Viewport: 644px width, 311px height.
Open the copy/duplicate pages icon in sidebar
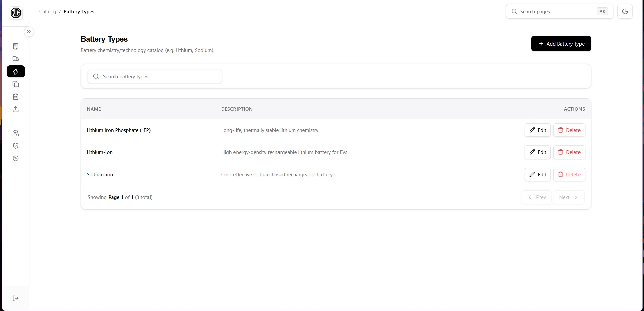(16, 84)
